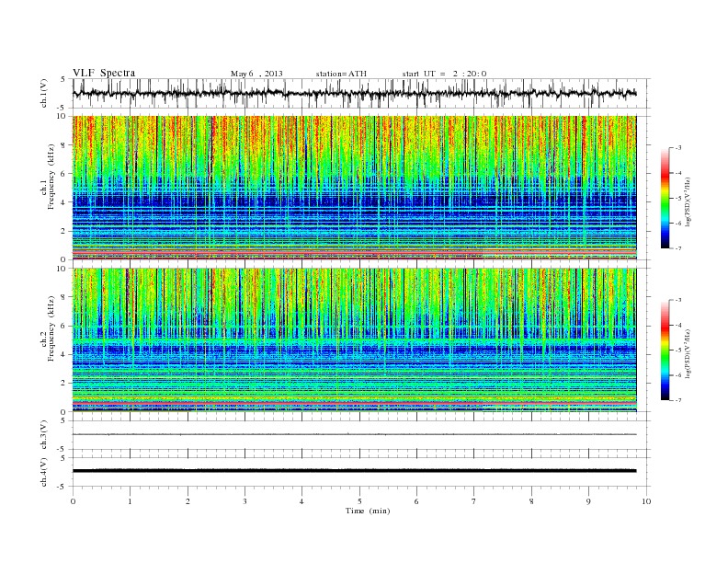
Task: Click the time axis tick label "5"
Action: (359, 501)
